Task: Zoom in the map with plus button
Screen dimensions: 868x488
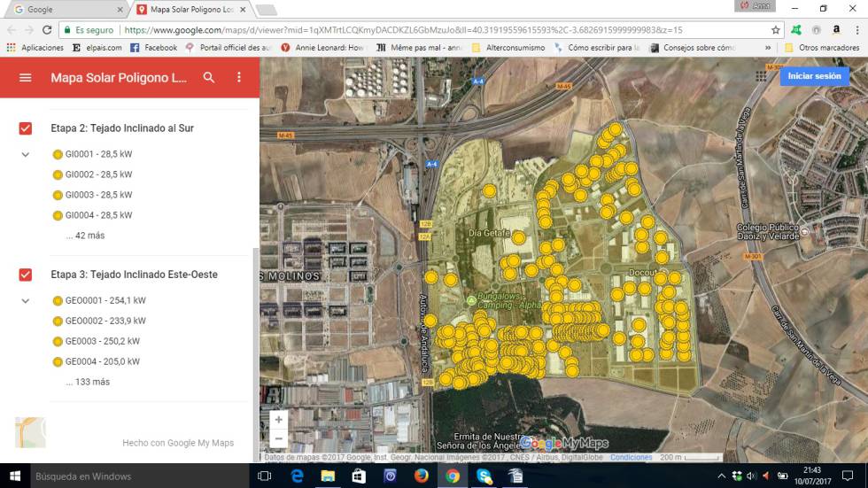Action: coord(278,420)
